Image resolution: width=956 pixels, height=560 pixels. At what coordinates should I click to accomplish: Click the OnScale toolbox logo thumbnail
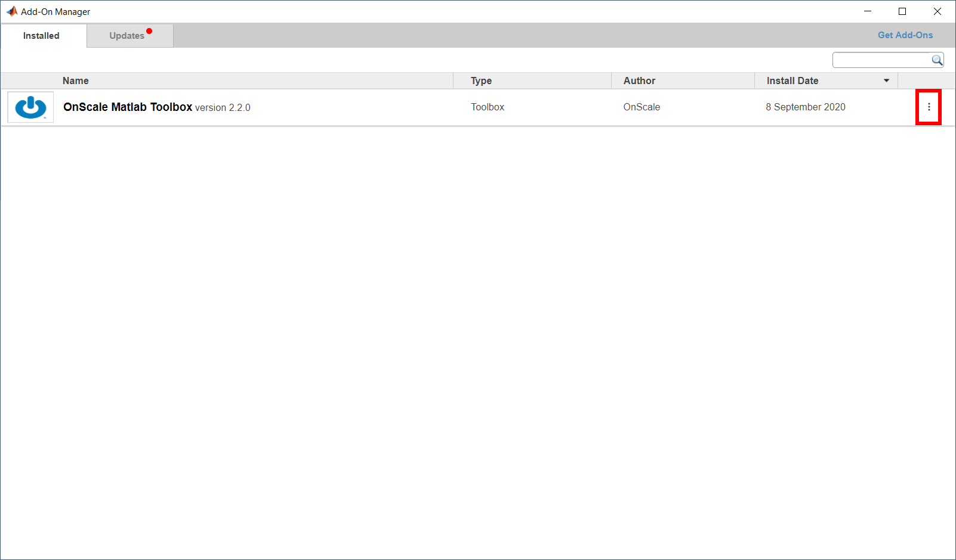point(30,107)
